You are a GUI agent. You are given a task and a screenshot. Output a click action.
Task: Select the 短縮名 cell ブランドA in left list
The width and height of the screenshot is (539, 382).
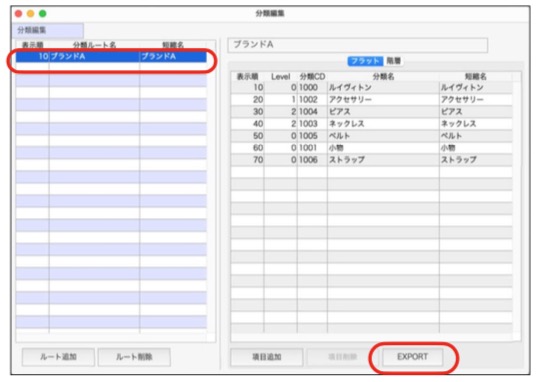[173, 56]
